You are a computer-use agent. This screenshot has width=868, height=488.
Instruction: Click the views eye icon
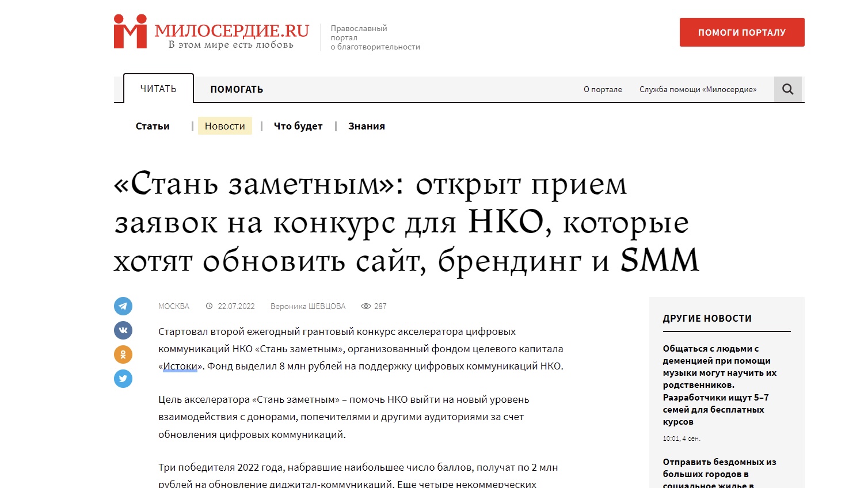[366, 306]
